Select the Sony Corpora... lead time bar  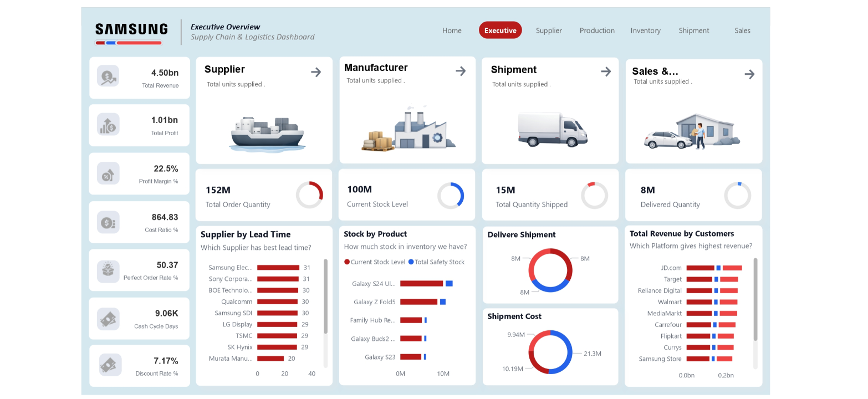pos(278,279)
